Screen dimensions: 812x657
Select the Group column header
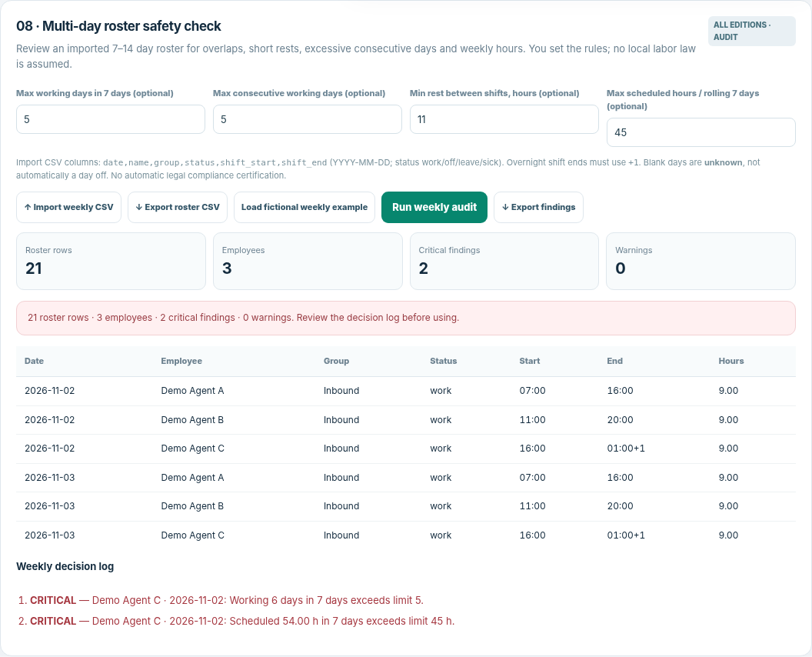(336, 361)
